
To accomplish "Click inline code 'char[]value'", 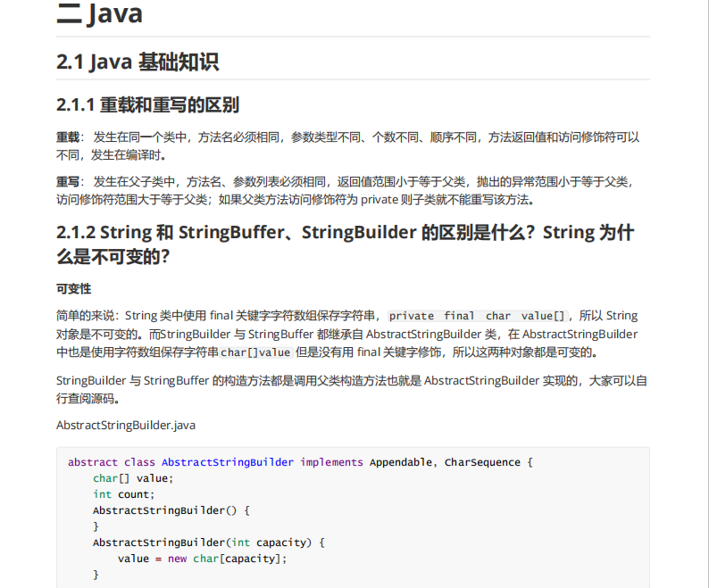I will [255, 352].
